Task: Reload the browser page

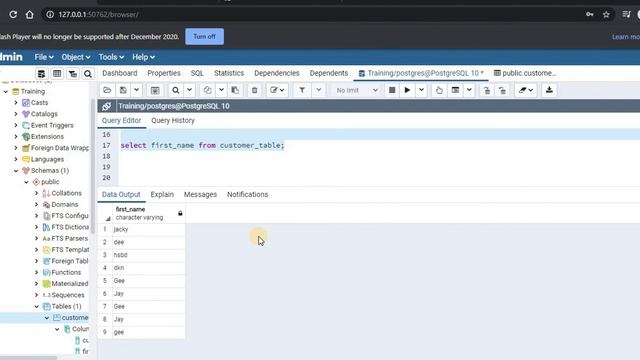Action: point(13,14)
